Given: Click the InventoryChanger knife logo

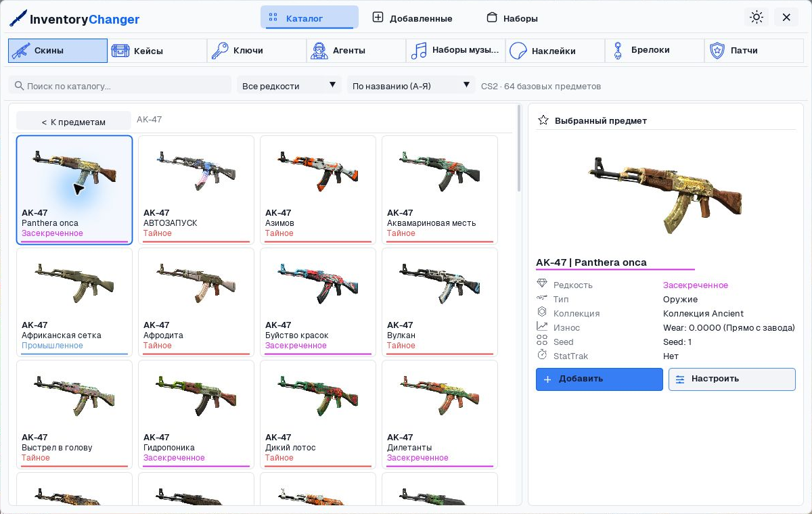Looking at the screenshot, I should coord(18,18).
